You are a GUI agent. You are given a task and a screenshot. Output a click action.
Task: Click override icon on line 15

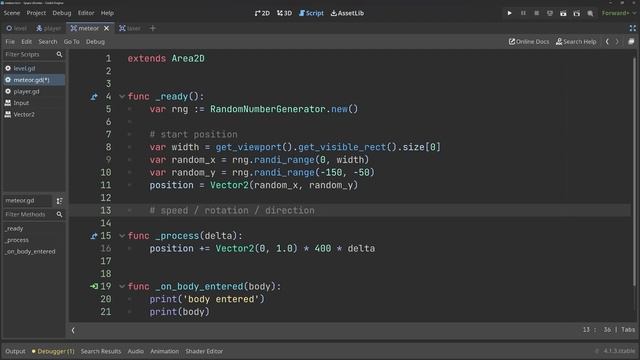[94, 236]
